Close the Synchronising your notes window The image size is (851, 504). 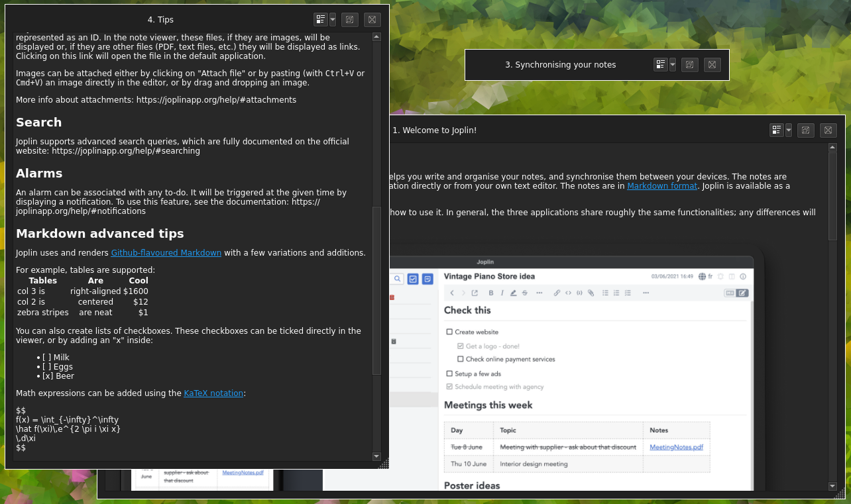tap(712, 64)
